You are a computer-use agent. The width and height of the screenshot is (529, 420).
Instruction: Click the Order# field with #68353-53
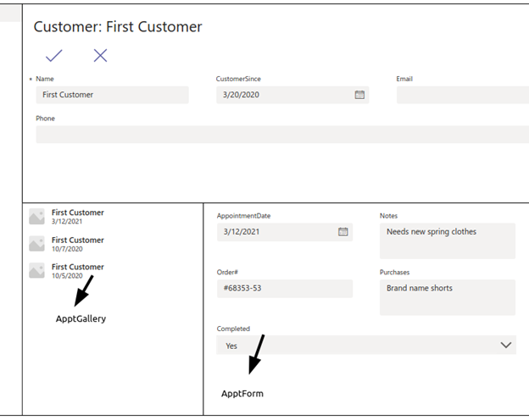285,289
